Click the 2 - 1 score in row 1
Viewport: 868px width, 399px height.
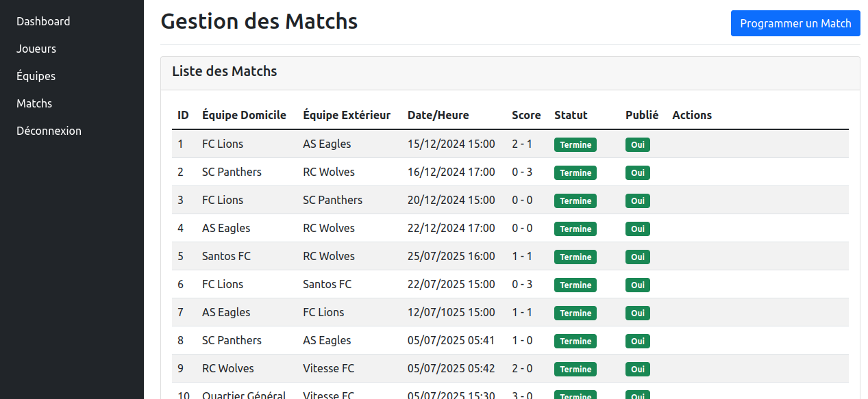pos(522,144)
